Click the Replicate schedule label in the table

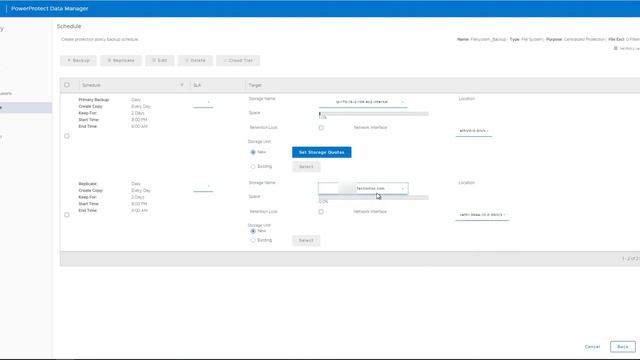pos(88,184)
